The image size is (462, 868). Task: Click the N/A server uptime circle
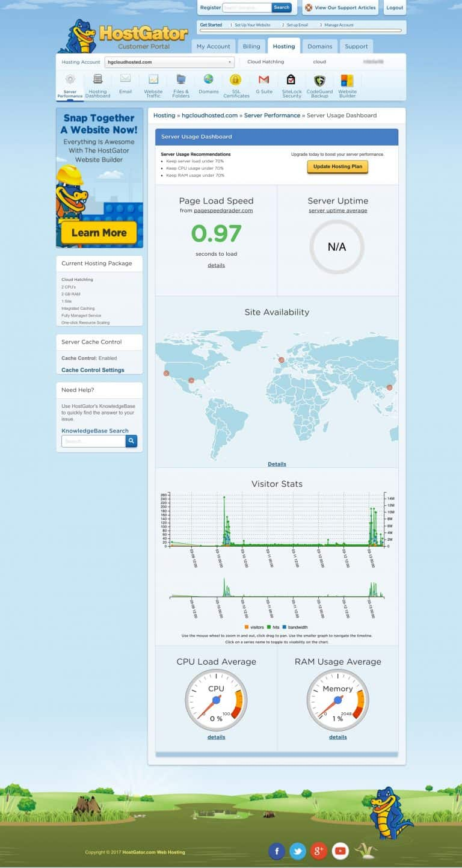click(x=337, y=247)
